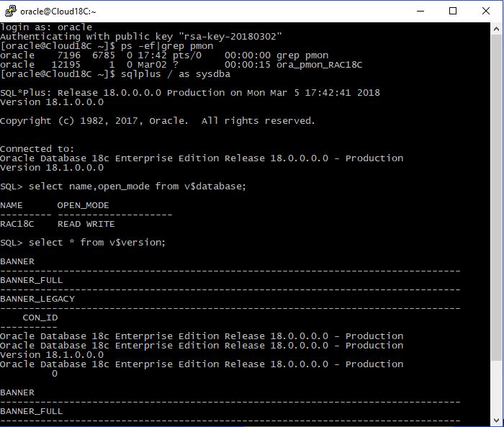Click the window title 'oracle@Cloud18C:~'
This screenshot has height=427, width=504.
(x=58, y=12)
